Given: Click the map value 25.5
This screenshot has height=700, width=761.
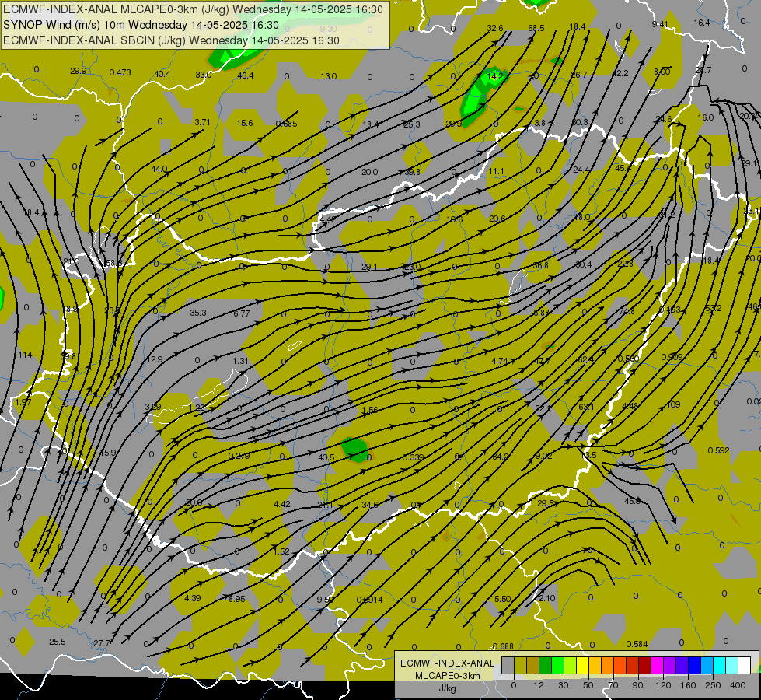Looking at the screenshot, I should (x=58, y=642).
